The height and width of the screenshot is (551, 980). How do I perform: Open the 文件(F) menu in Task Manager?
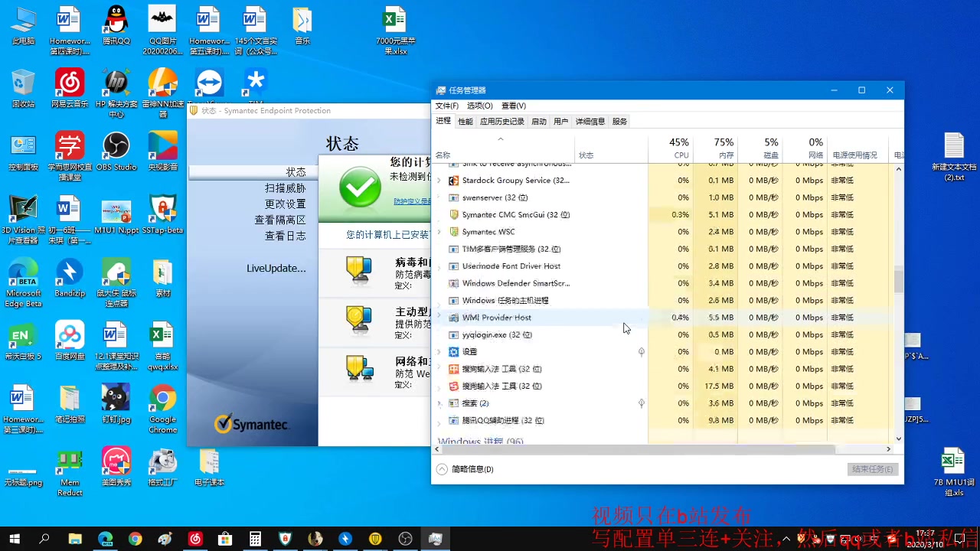point(447,106)
